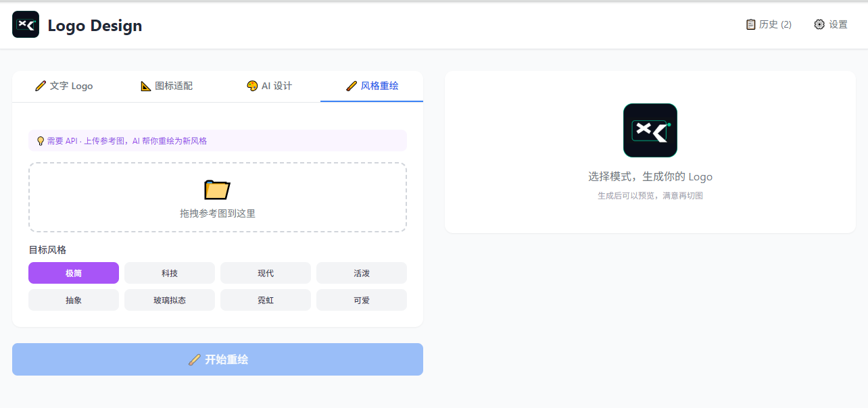This screenshot has height=408, width=868.
Task: Click the 生成后可以预览，满意再切图 caption
Action: pyautogui.click(x=650, y=196)
